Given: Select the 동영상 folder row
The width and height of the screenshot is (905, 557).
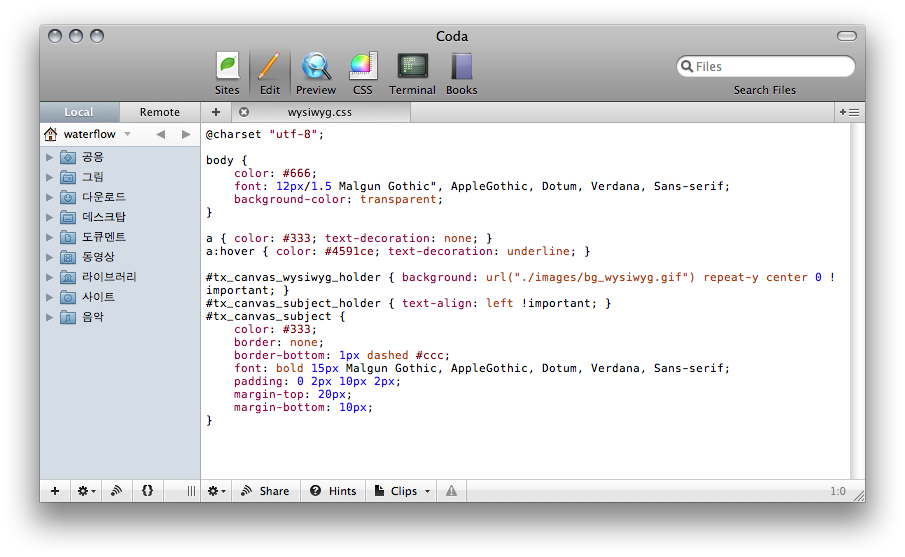Looking at the screenshot, I should pyautogui.click(x=120, y=257).
